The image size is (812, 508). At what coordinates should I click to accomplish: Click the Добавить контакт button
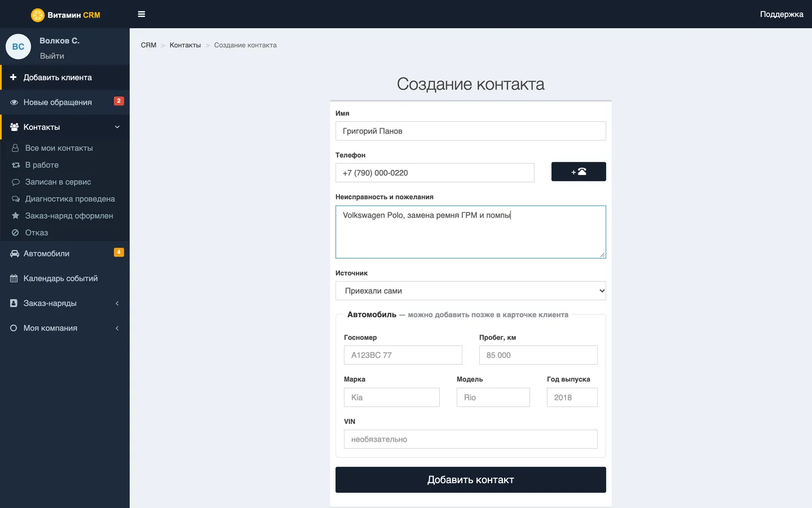pos(471,480)
